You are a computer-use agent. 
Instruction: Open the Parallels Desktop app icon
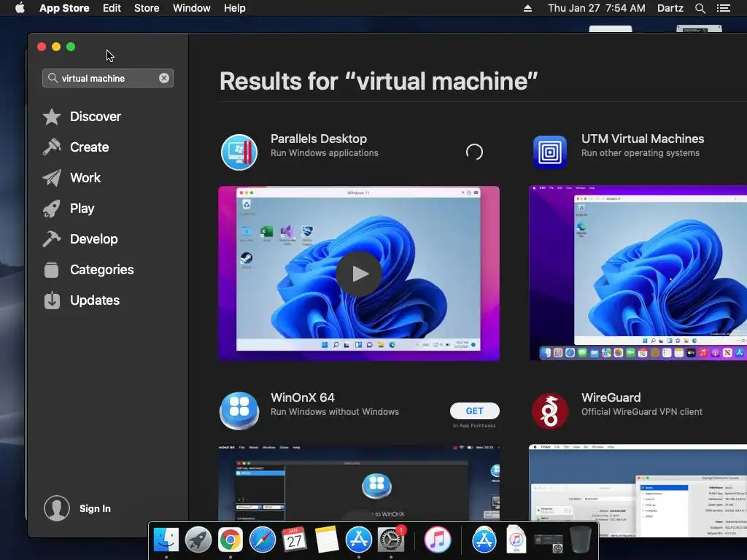coord(239,152)
